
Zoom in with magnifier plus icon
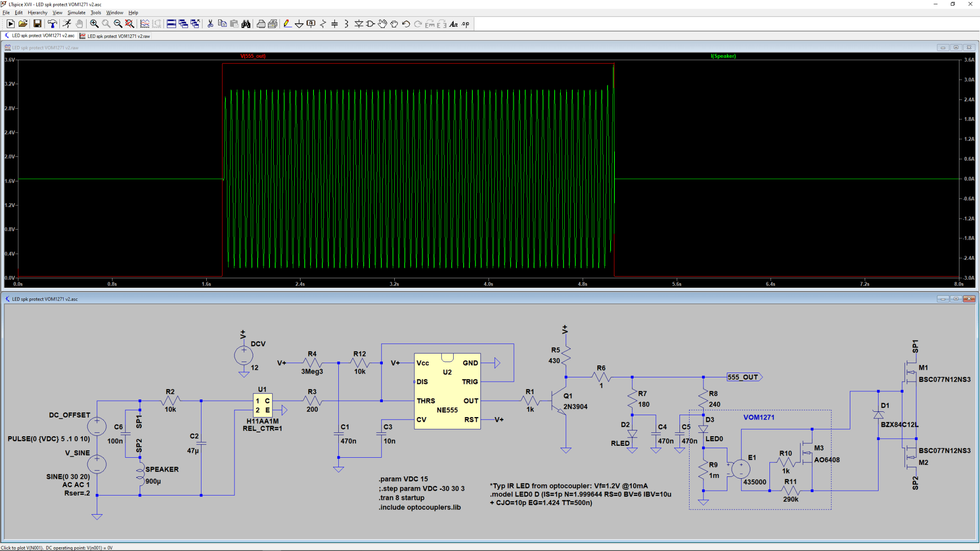94,23
